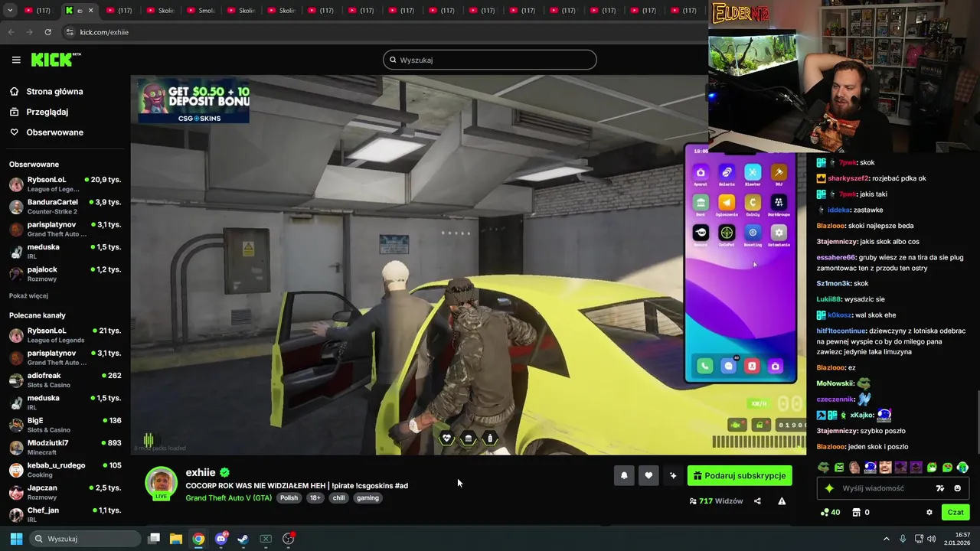980x551 pixels.
Task: Click the browser reload button
Action: [48, 32]
